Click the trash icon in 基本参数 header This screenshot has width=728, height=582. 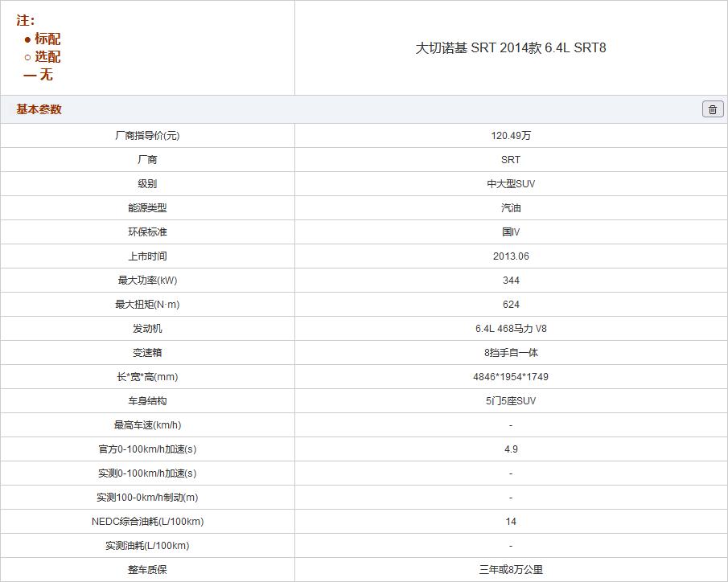tap(713, 109)
